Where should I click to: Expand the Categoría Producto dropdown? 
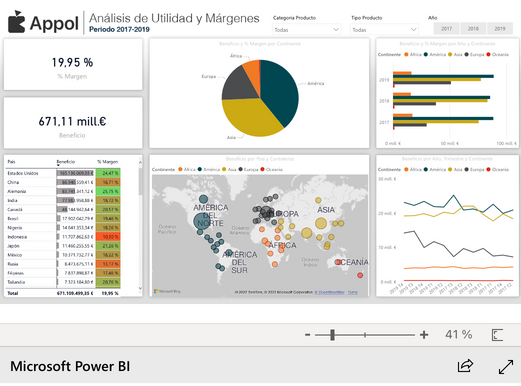[306, 30]
